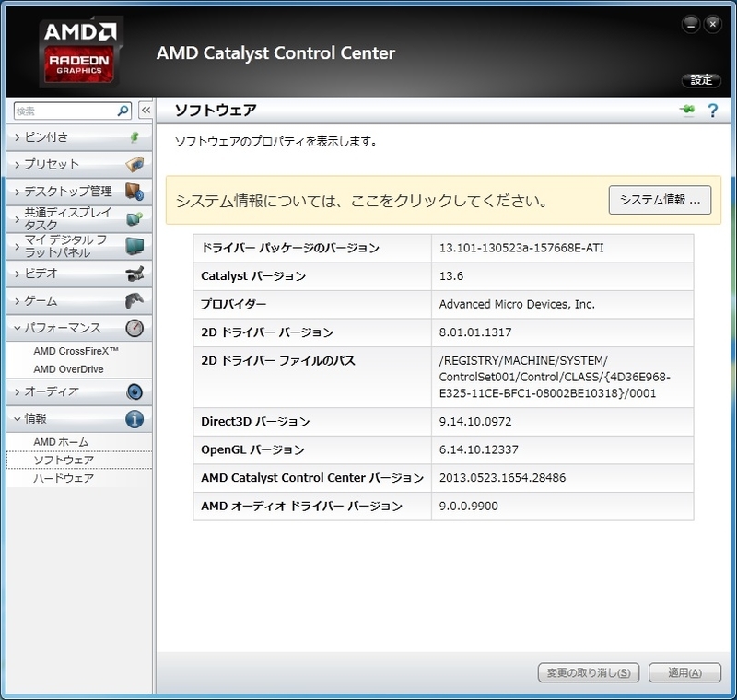Expand the ゲーム section

tap(79, 300)
